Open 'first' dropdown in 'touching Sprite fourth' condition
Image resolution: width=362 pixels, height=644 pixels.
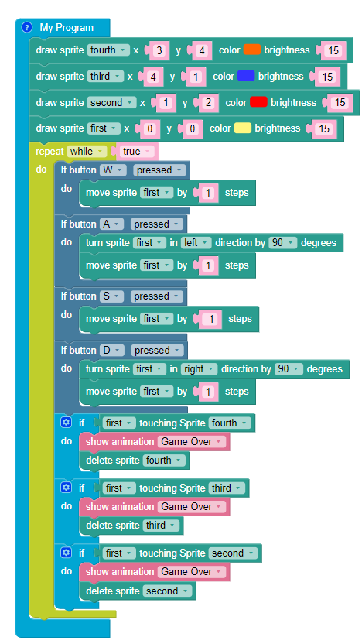click(x=119, y=423)
